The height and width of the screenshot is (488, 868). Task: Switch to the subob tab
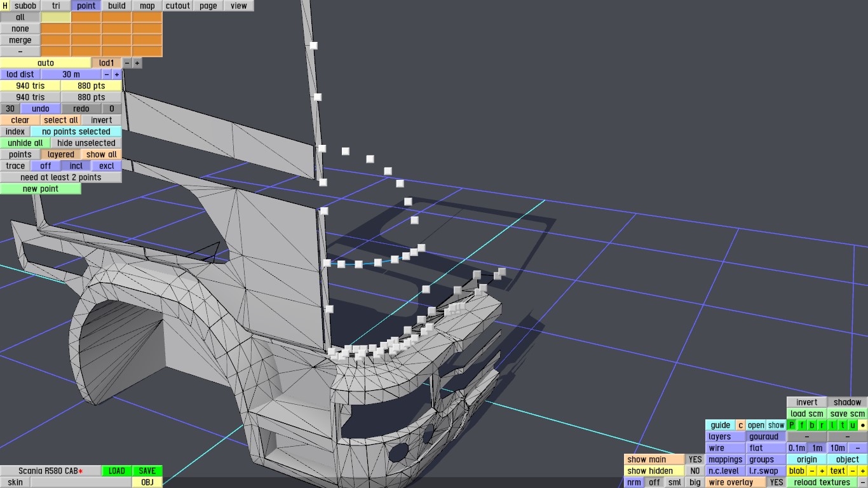click(x=25, y=6)
